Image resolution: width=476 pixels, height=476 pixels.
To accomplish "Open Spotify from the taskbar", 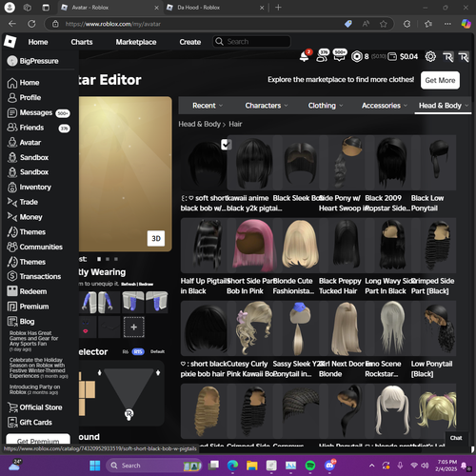I will [310, 466].
